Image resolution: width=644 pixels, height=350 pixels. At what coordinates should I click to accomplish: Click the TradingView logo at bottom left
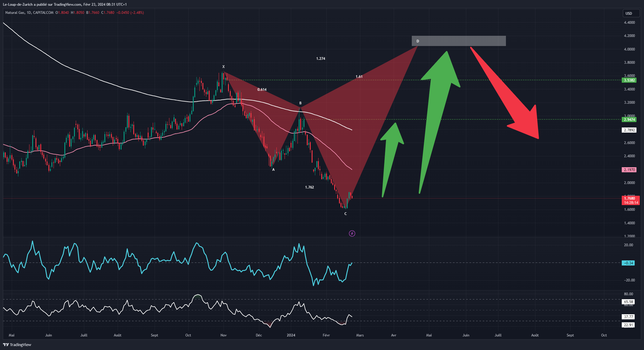(x=17, y=345)
